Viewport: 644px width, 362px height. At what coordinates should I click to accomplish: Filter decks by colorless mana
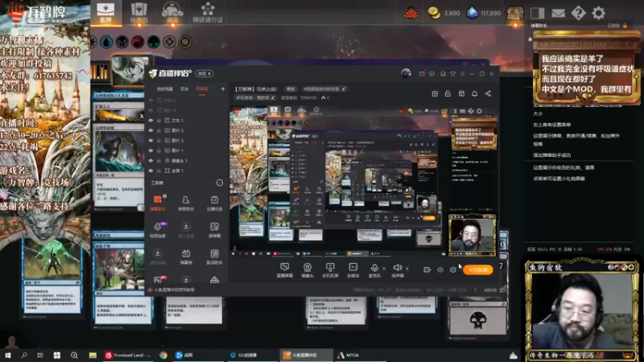point(169,42)
